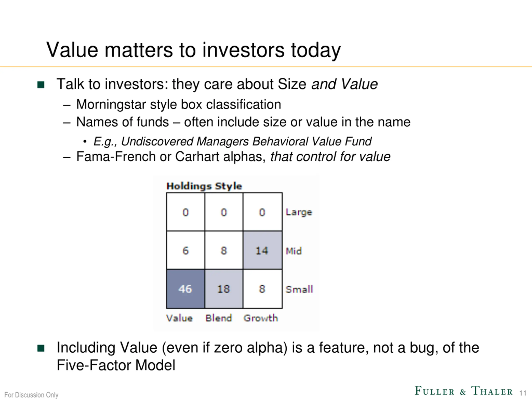This screenshot has height=399, width=532.
Task: Click the Blend column label
Action: tap(219, 318)
